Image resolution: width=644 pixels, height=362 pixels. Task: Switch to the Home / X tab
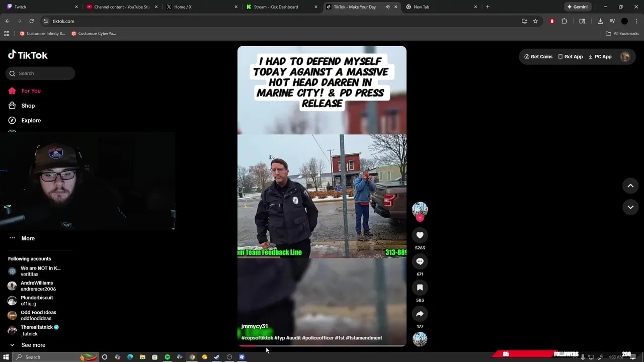click(x=202, y=7)
